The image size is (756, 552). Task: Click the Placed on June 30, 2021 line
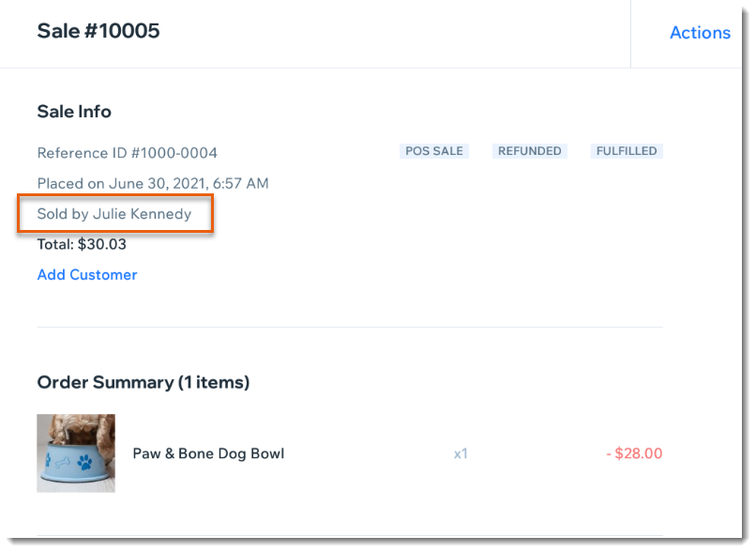[x=153, y=183]
